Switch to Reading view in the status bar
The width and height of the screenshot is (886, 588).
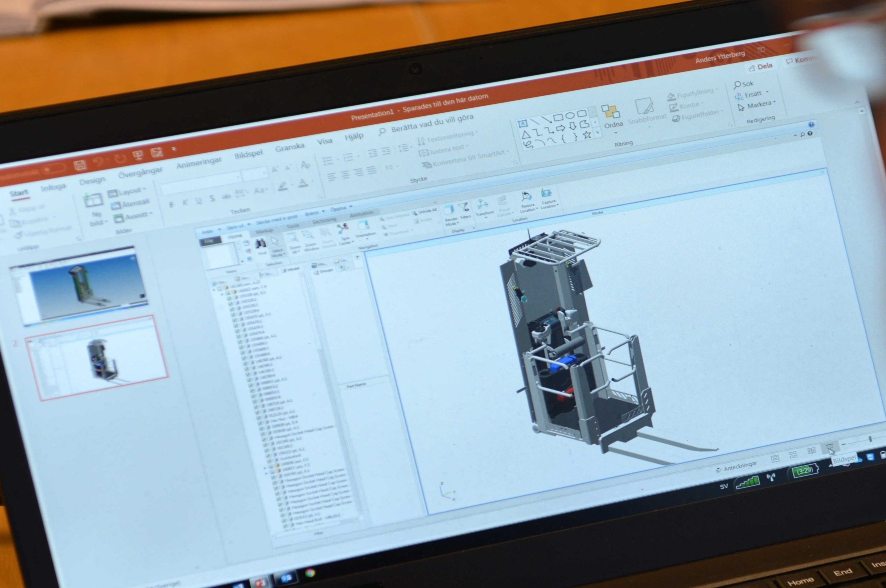point(812,450)
